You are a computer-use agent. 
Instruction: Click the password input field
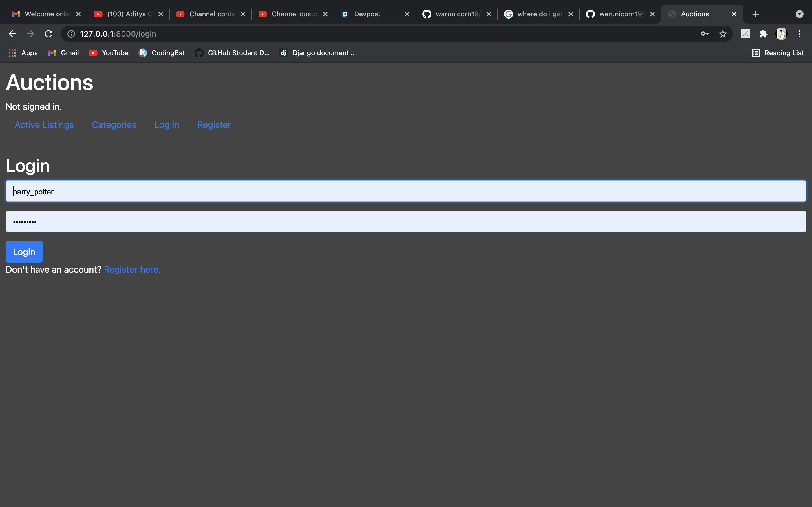pyautogui.click(x=406, y=221)
